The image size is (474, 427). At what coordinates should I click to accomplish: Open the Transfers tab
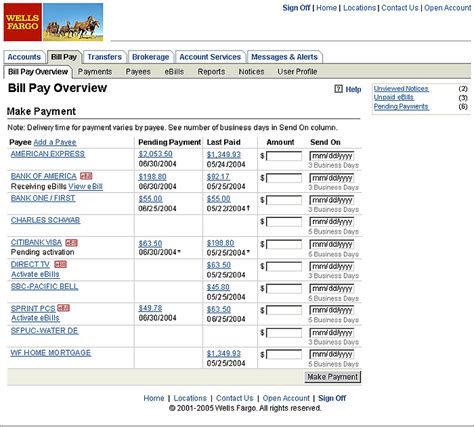click(104, 57)
